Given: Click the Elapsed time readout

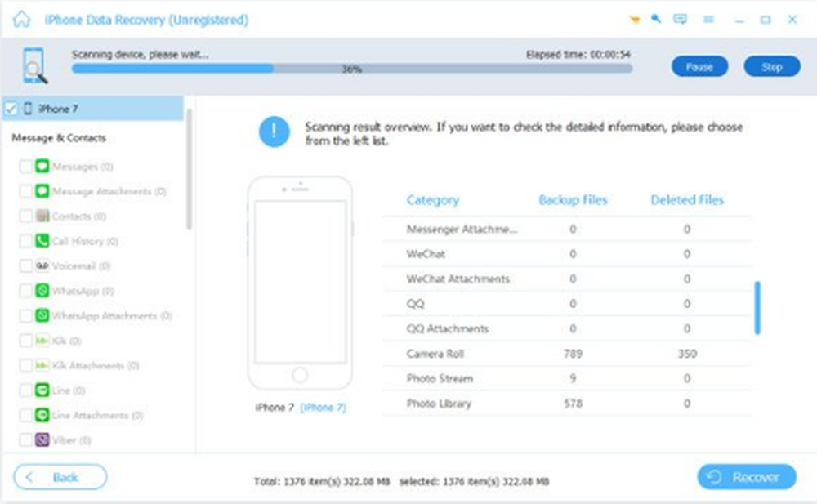Looking at the screenshot, I should [x=578, y=54].
